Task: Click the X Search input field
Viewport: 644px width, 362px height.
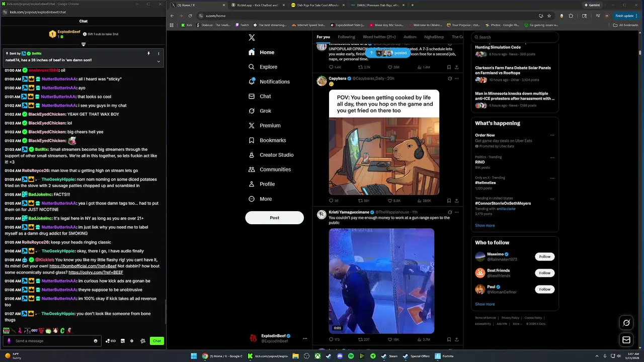Action: [515, 37]
